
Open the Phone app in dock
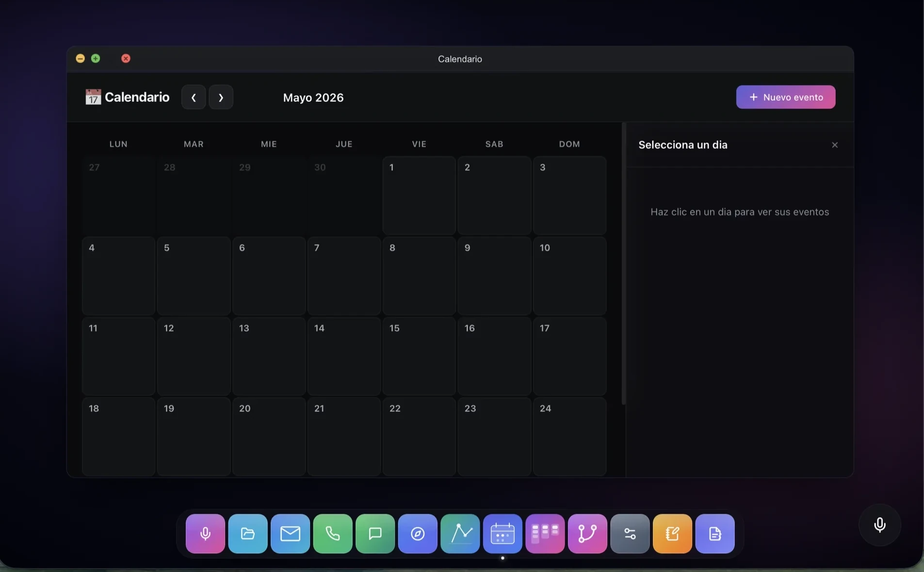[333, 534]
